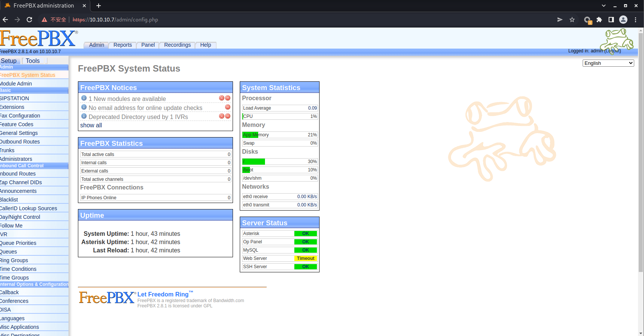Click the page vertical scrollbar
The height and width of the screenshot is (336, 644).
coord(641,153)
